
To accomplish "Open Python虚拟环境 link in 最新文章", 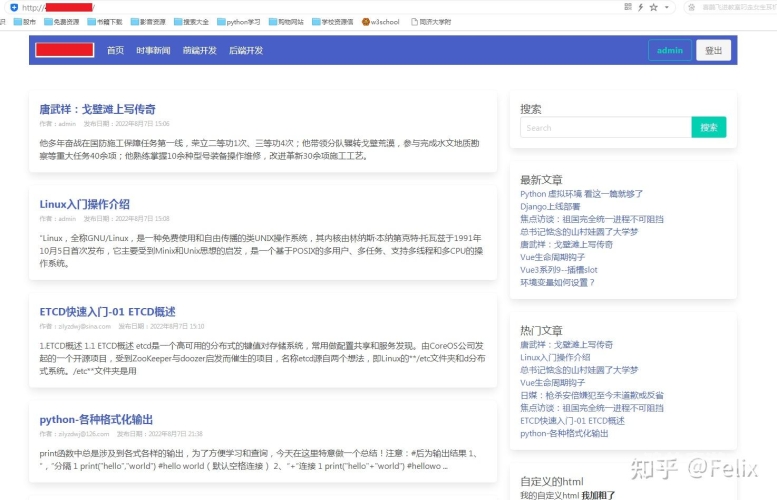I will [581, 194].
